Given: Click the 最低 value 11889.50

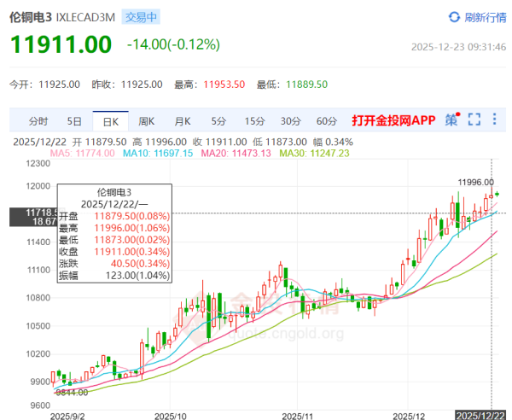Looking at the screenshot, I should [x=306, y=85].
